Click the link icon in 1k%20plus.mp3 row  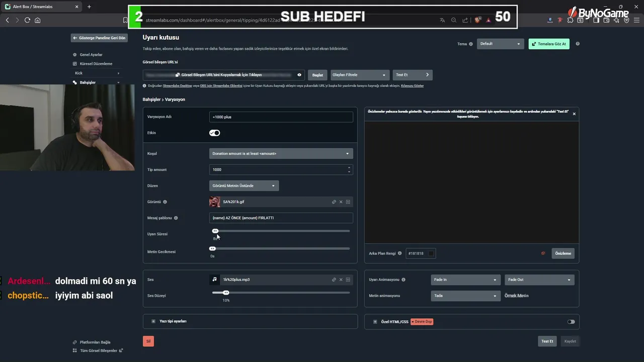click(334, 280)
